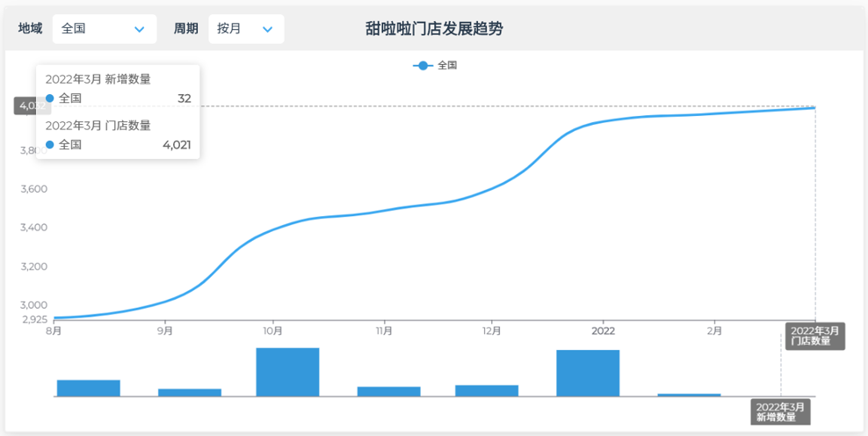Open the 地域 dropdown showing 全国

click(104, 29)
